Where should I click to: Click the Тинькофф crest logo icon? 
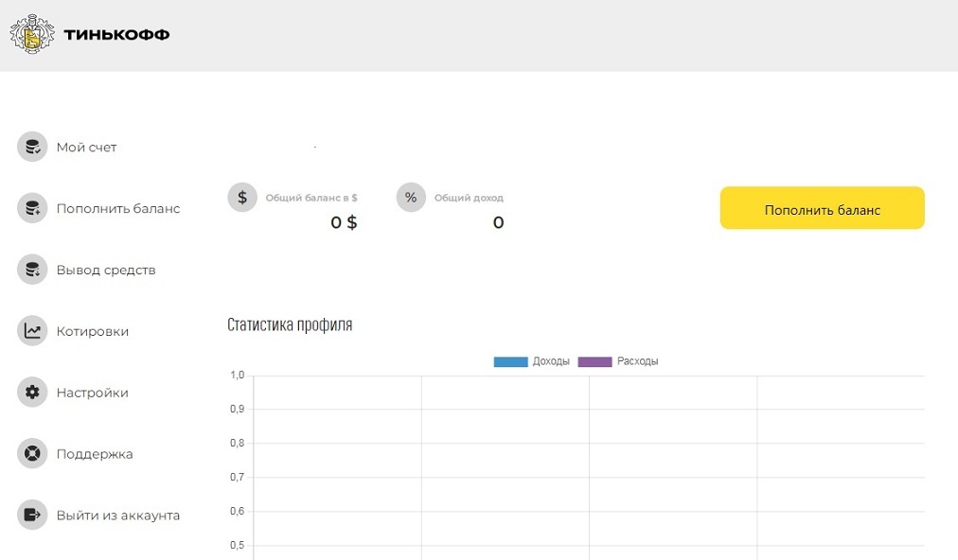(32, 34)
